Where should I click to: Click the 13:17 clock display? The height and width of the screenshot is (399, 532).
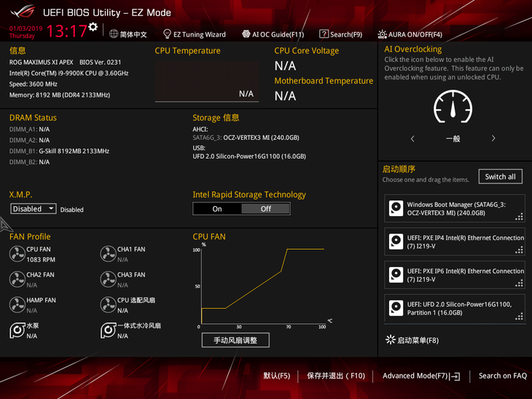point(67,31)
